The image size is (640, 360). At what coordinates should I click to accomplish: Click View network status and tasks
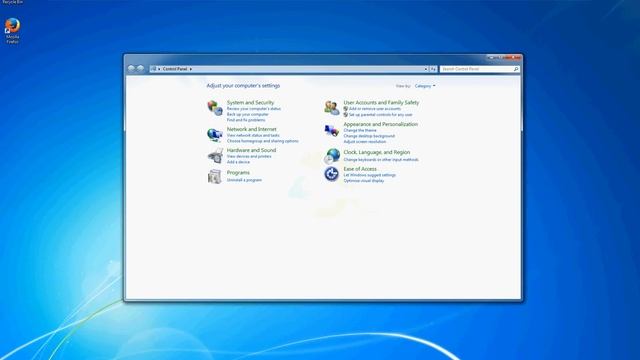pyautogui.click(x=253, y=135)
